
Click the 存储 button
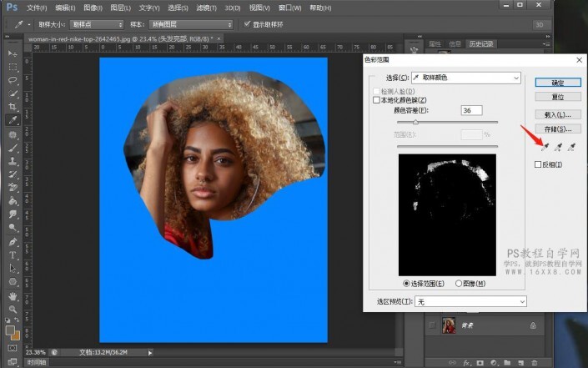tap(557, 129)
